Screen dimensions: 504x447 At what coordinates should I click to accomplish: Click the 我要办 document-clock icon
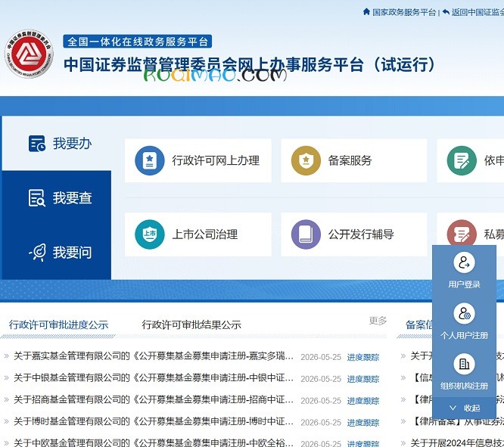coord(37,143)
